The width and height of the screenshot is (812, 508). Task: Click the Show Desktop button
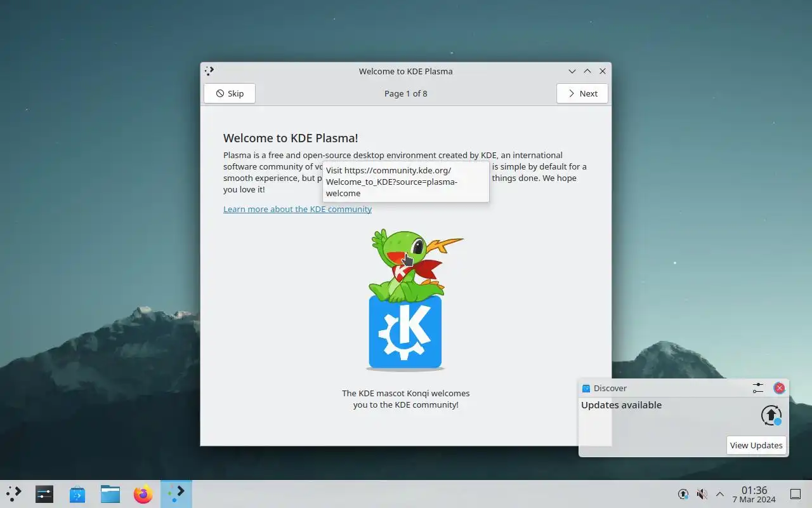[x=796, y=494]
